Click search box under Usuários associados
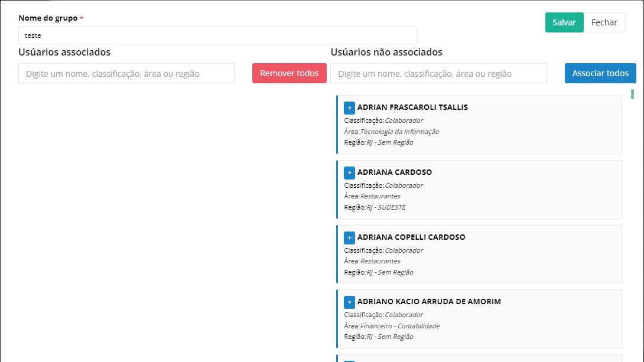 coord(126,74)
